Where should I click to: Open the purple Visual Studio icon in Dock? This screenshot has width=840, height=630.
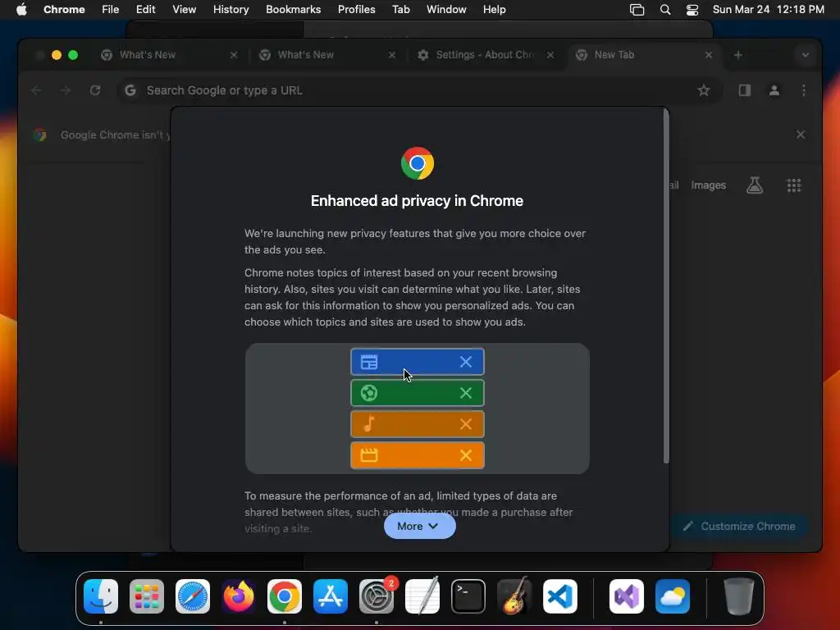click(627, 596)
